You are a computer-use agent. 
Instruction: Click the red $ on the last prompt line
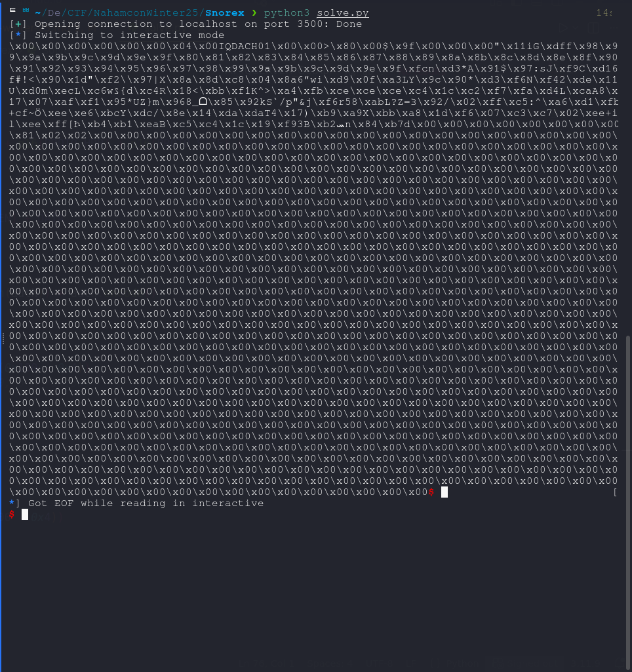(12, 515)
